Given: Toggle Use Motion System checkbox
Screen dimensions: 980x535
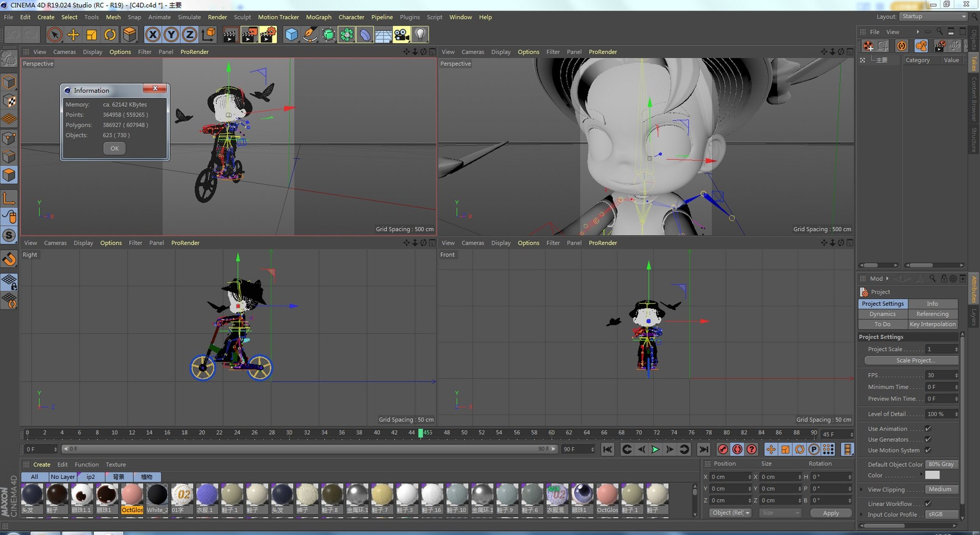Looking at the screenshot, I should (x=928, y=450).
